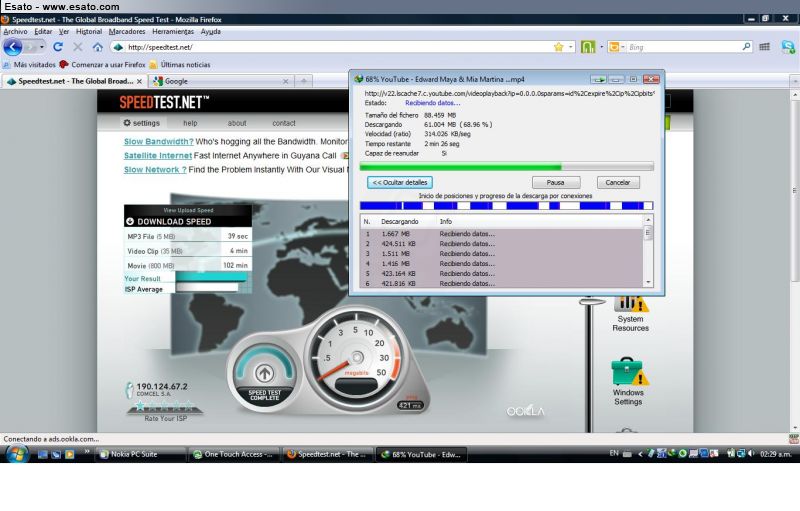Show desktop from quick launch
Viewport: 800px width, 511px height.
(x=43, y=454)
